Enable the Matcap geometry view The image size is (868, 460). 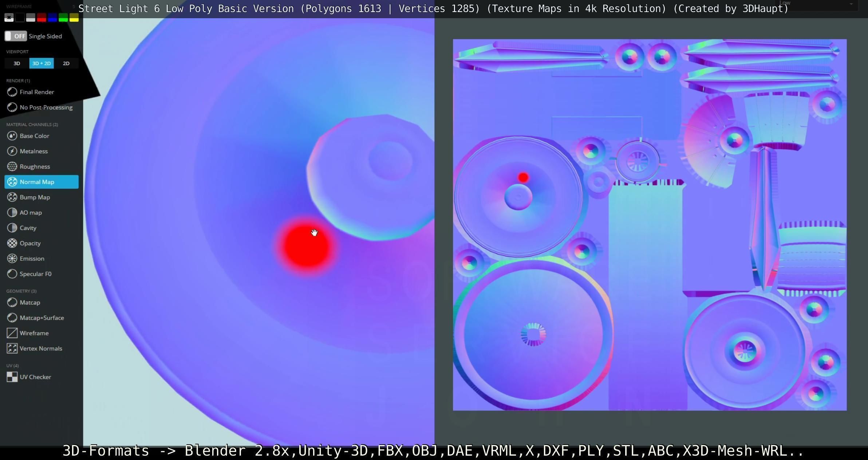coord(29,302)
